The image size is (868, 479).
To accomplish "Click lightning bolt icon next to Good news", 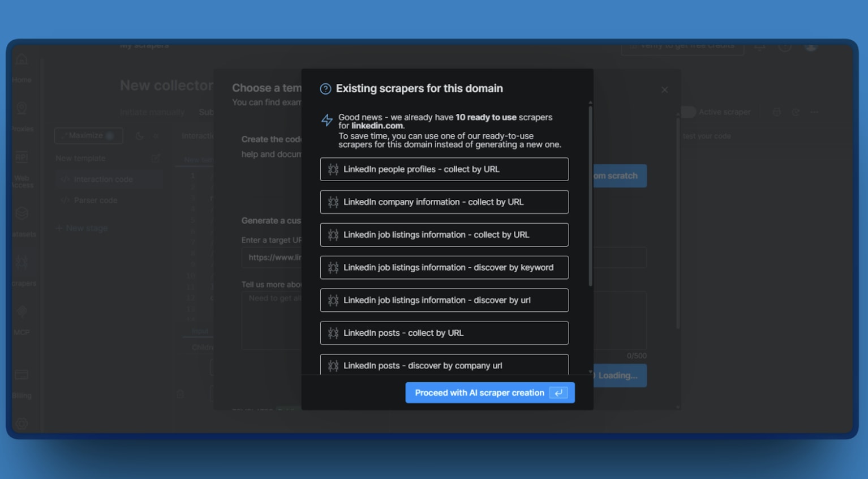I will click(x=327, y=120).
